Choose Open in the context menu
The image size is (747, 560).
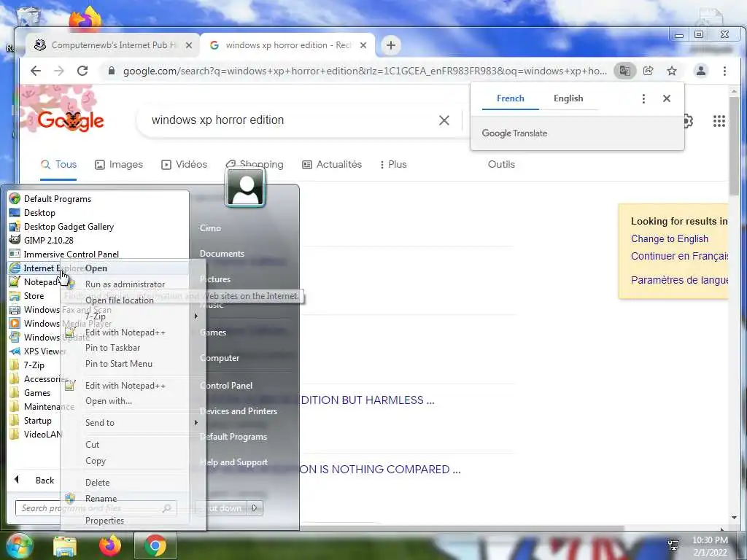click(133, 268)
